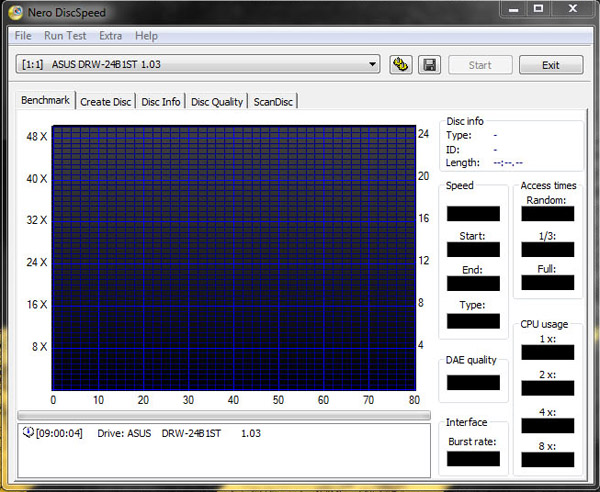
Task: Click the Disc info ID label
Action: pos(452,150)
